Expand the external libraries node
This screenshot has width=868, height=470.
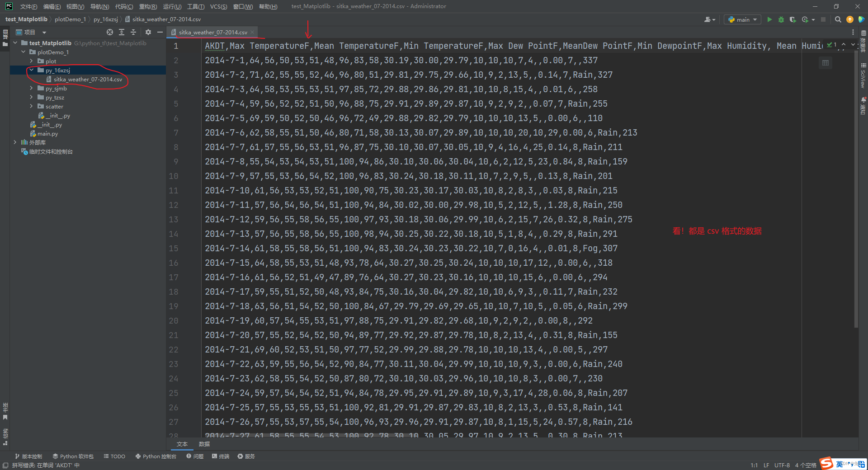tap(15, 142)
